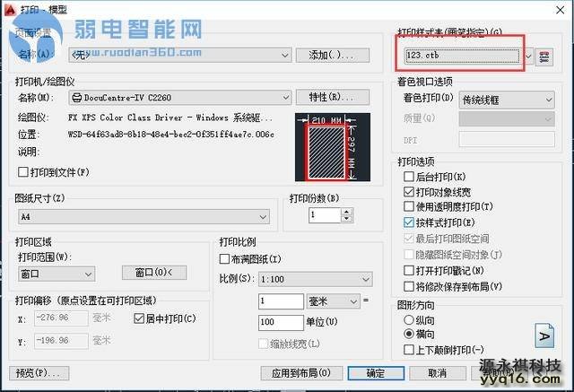Screen dimensions: 574x392
Task: Toggle the 居中打印 checkbox
Action: click(x=139, y=318)
